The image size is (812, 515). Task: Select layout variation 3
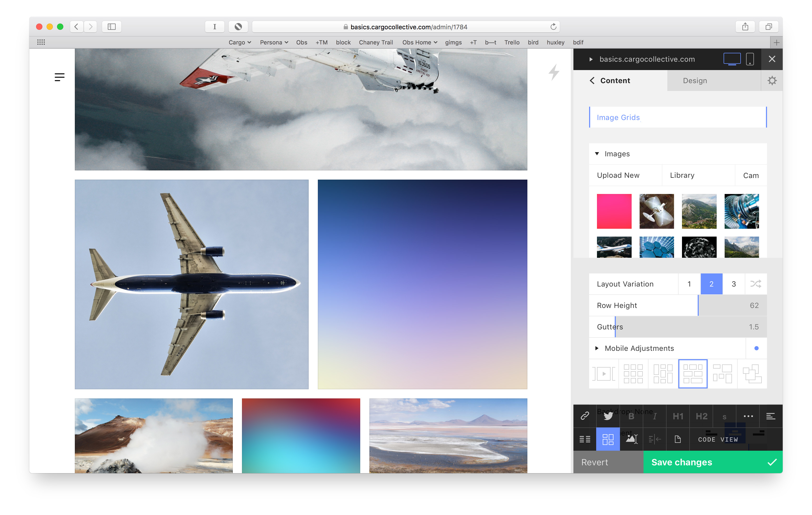point(734,284)
